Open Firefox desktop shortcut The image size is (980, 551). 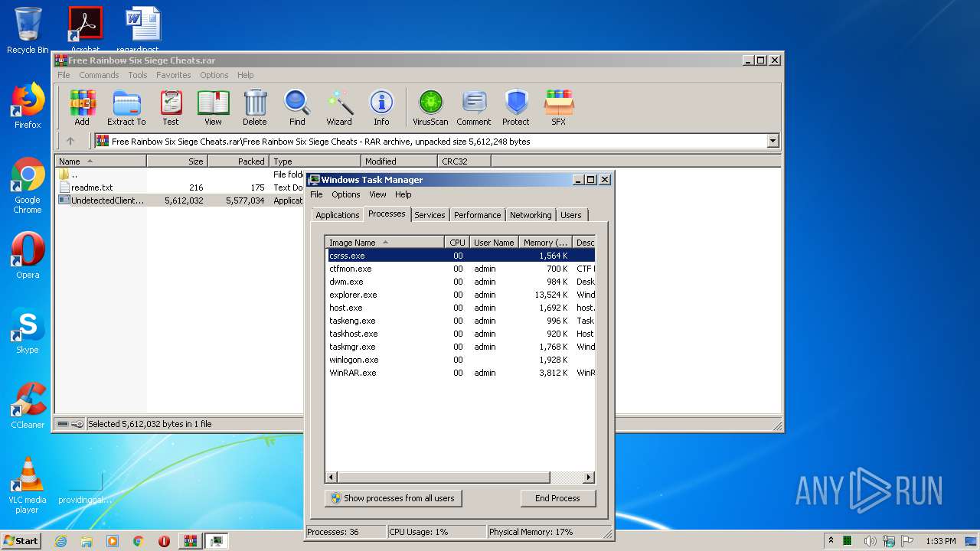point(28,106)
